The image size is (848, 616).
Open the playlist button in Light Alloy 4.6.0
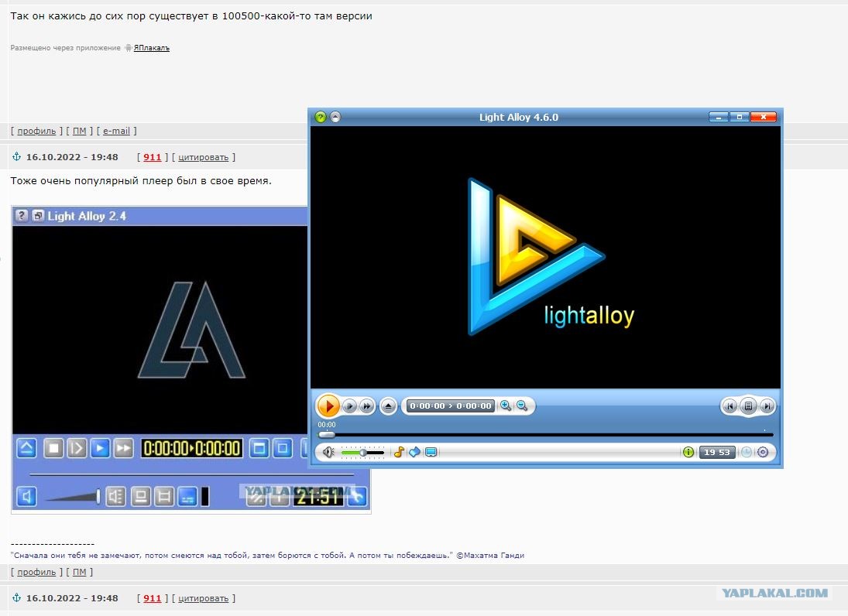click(749, 406)
